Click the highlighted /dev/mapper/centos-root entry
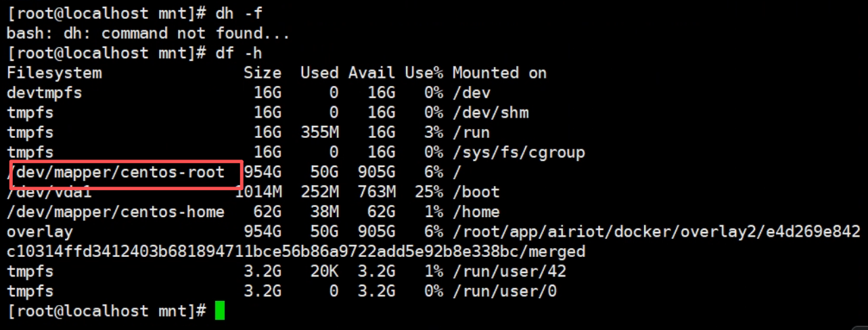868x330 pixels. point(120,172)
